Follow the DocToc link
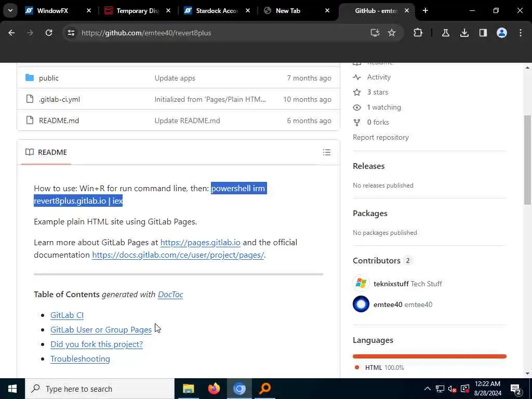This screenshot has width=532, height=399. tap(170, 295)
